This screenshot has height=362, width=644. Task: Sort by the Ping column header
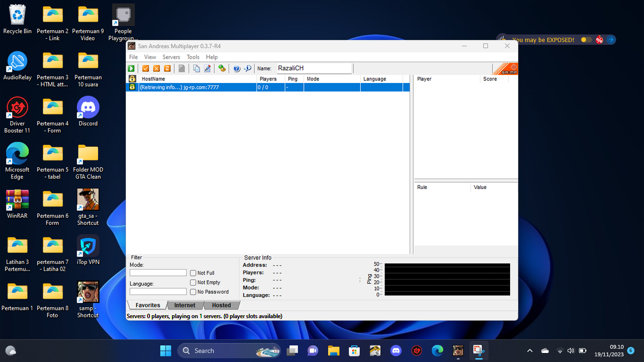294,79
